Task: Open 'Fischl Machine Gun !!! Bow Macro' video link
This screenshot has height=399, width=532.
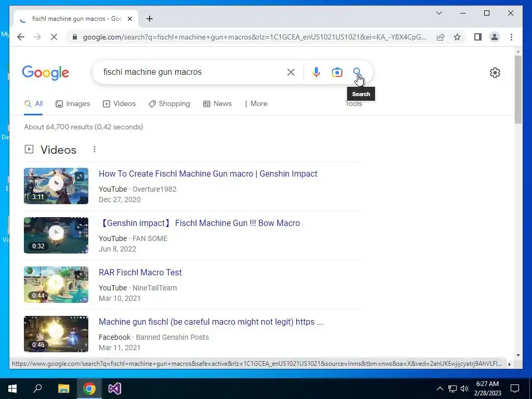Action: click(x=199, y=223)
